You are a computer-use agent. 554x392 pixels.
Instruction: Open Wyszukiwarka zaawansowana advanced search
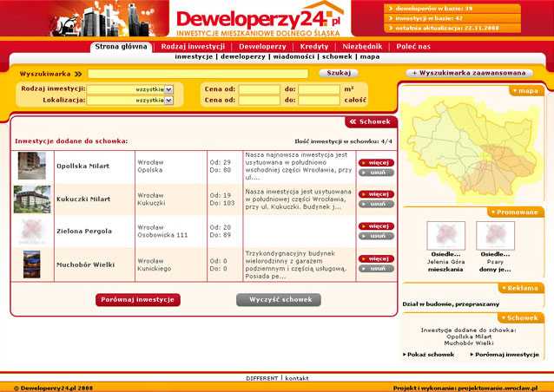click(469, 73)
